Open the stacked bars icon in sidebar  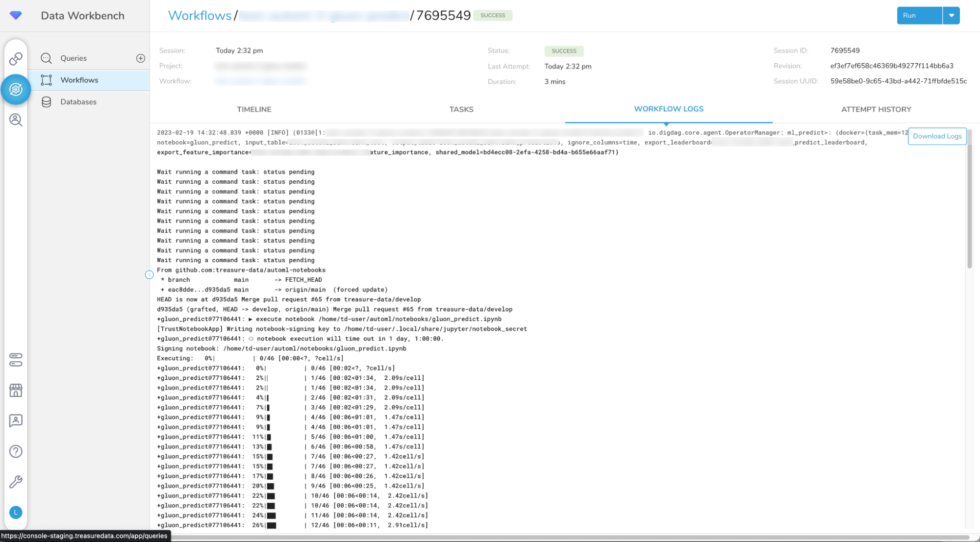click(16, 360)
